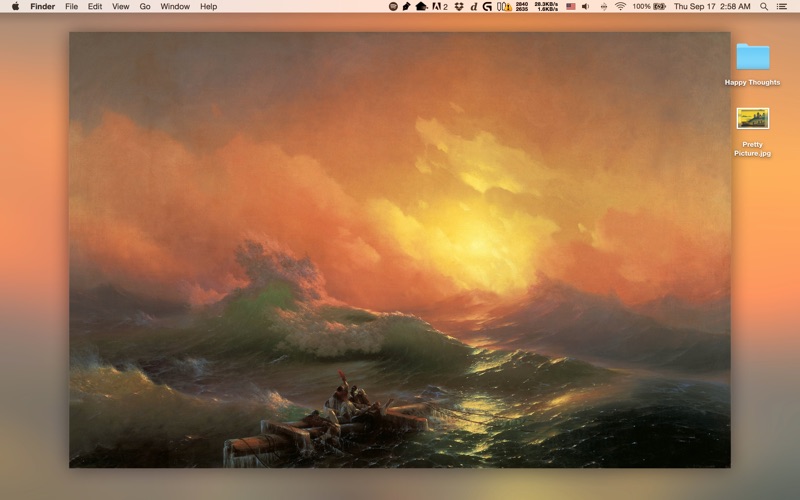This screenshot has height=500, width=800.
Task: Open the Edit menu
Action: pyautogui.click(x=95, y=7)
